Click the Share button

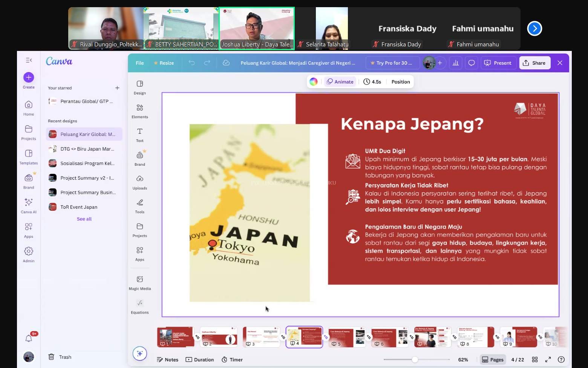click(534, 63)
